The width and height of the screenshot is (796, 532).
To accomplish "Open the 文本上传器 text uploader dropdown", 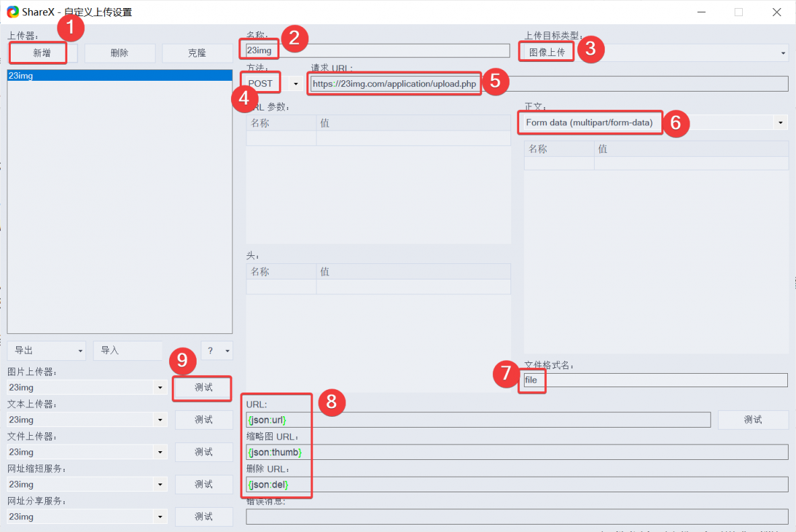I will [x=160, y=420].
